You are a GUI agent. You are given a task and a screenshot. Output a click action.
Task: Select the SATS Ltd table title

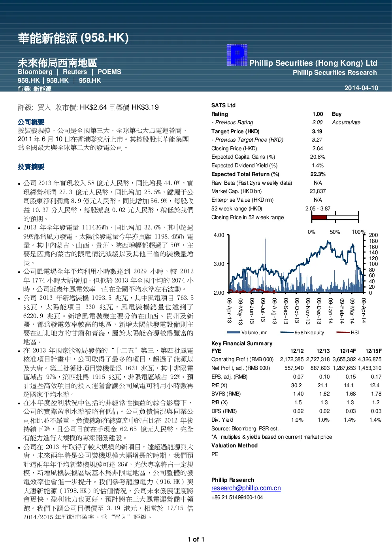[x=223, y=105]
